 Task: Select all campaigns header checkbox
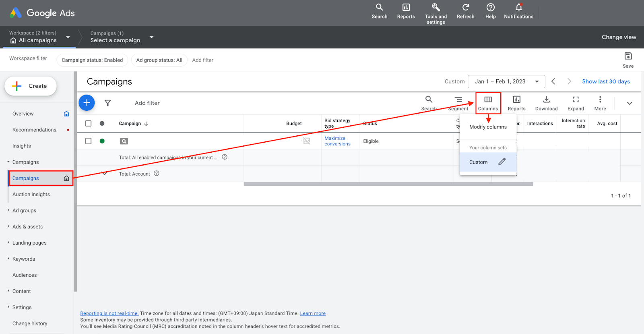[89, 124]
